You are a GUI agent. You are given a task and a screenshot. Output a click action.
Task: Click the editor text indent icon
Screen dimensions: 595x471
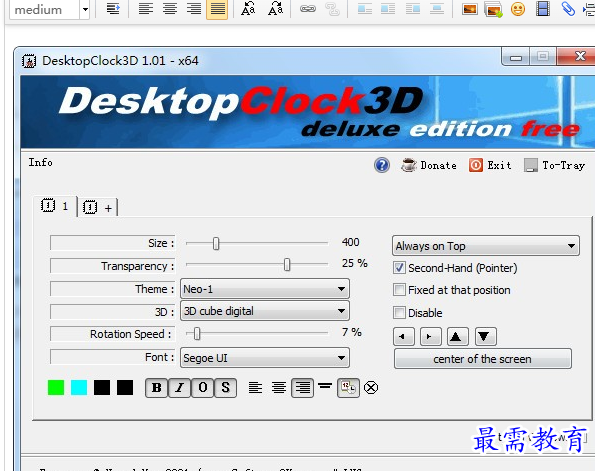coord(113,8)
